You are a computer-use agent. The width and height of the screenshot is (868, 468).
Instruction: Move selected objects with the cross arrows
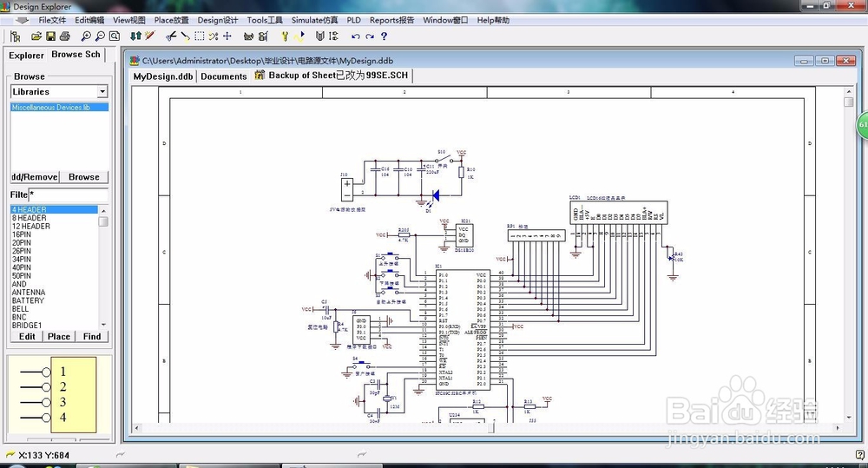[x=227, y=36]
